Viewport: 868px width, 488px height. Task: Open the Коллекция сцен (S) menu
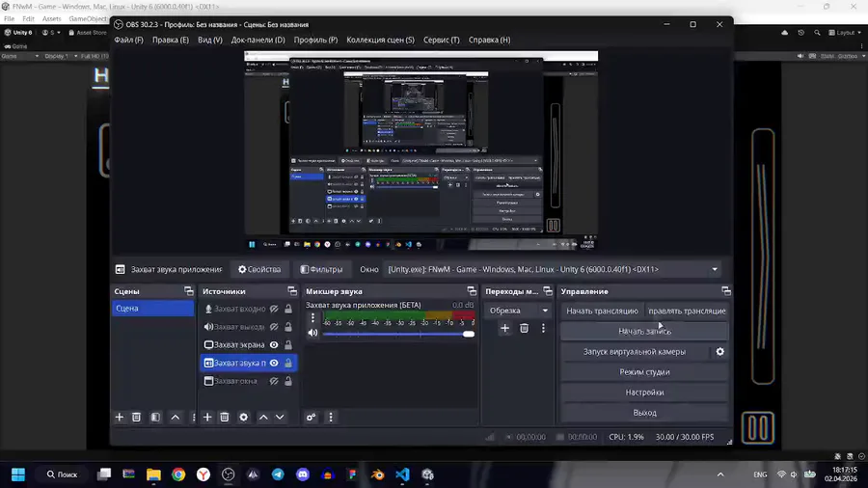(x=380, y=41)
